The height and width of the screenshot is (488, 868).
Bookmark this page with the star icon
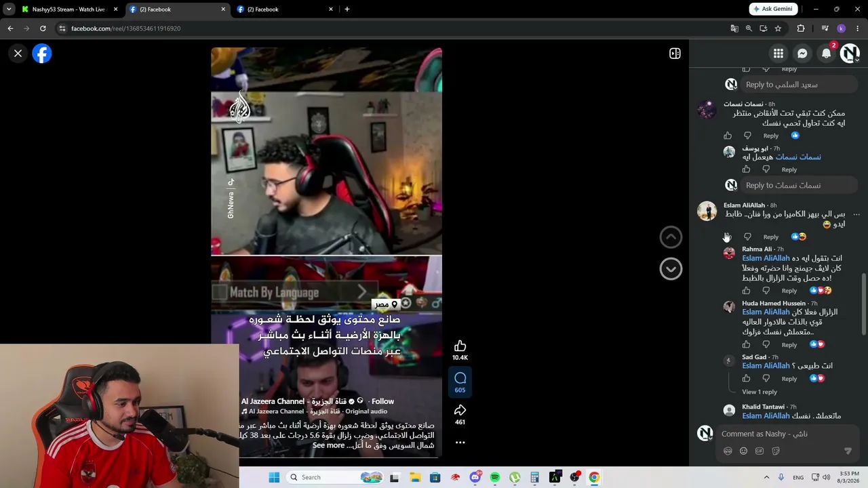(778, 28)
